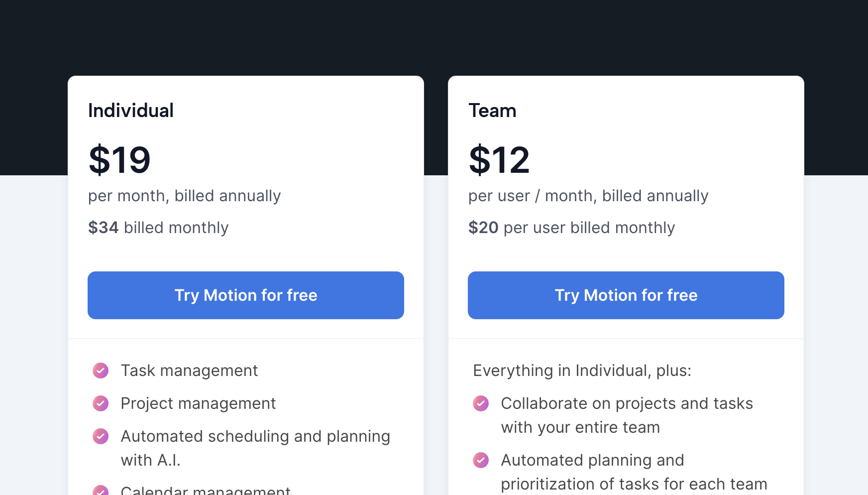Click per user / month, billed annually text
Screen dimensions: 868x495
[x=588, y=196]
